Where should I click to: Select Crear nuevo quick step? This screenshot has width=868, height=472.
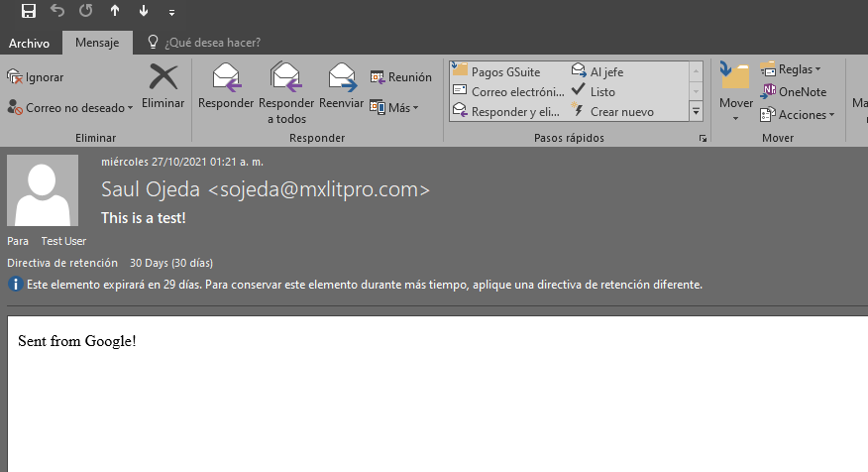pyautogui.click(x=612, y=111)
